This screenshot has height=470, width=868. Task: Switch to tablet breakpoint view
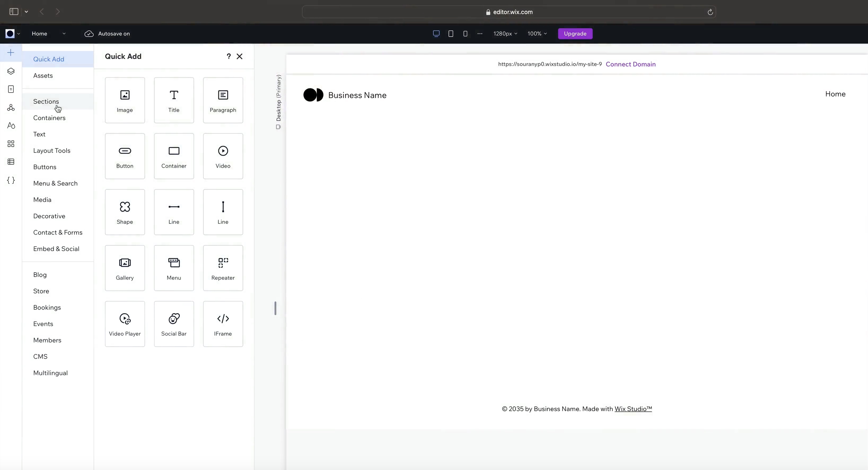[x=450, y=33]
